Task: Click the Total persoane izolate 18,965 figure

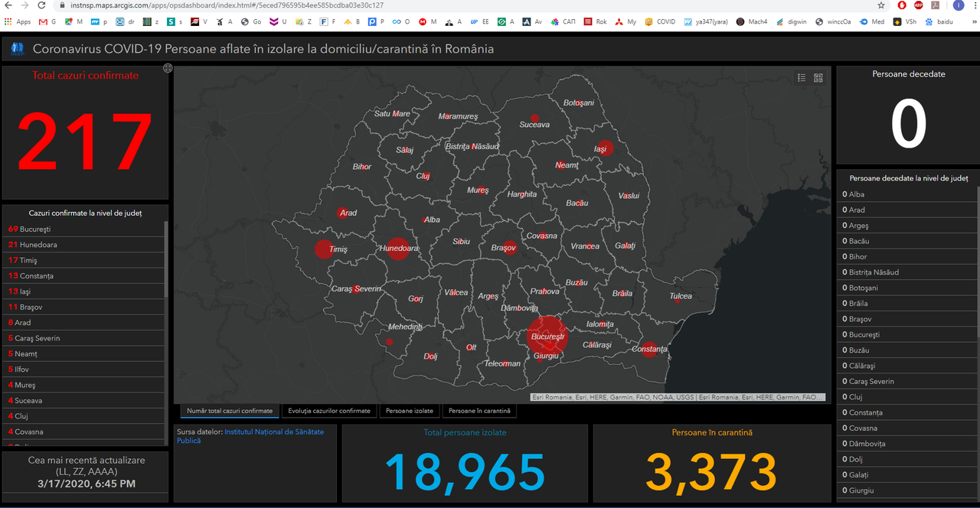Action: tap(465, 471)
